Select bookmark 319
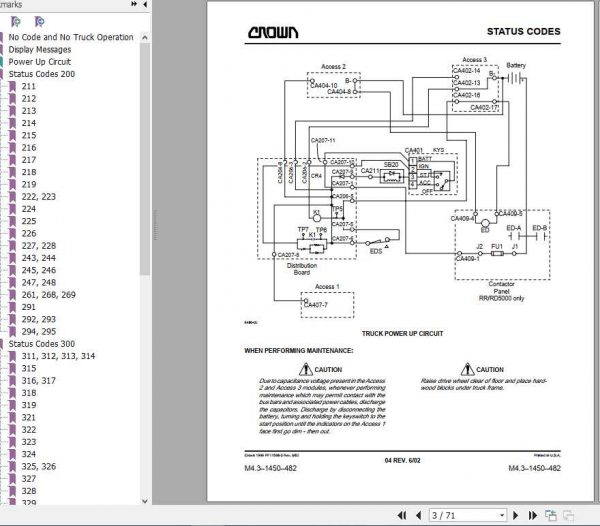Image resolution: width=600 pixels, height=526 pixels. click(29, 405)
